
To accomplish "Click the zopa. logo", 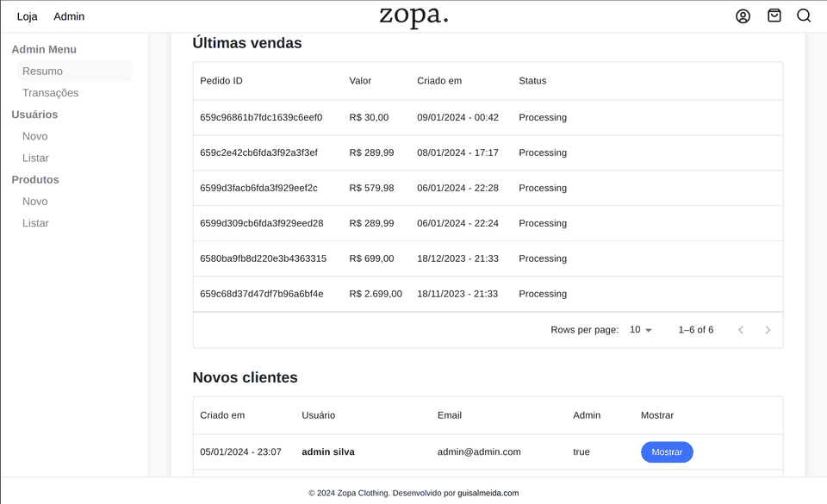I will [413, 16].
